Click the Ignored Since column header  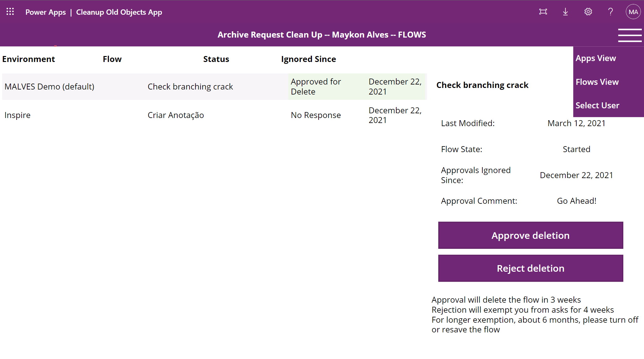tap(308, 59)
